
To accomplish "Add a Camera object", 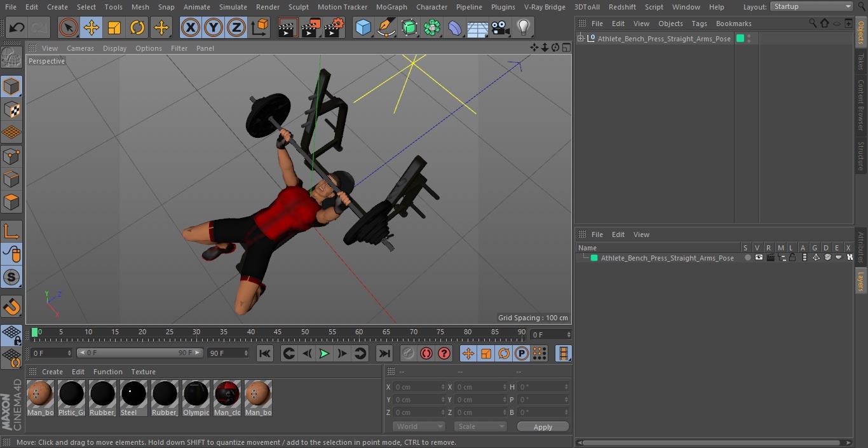I will (501, 28).
